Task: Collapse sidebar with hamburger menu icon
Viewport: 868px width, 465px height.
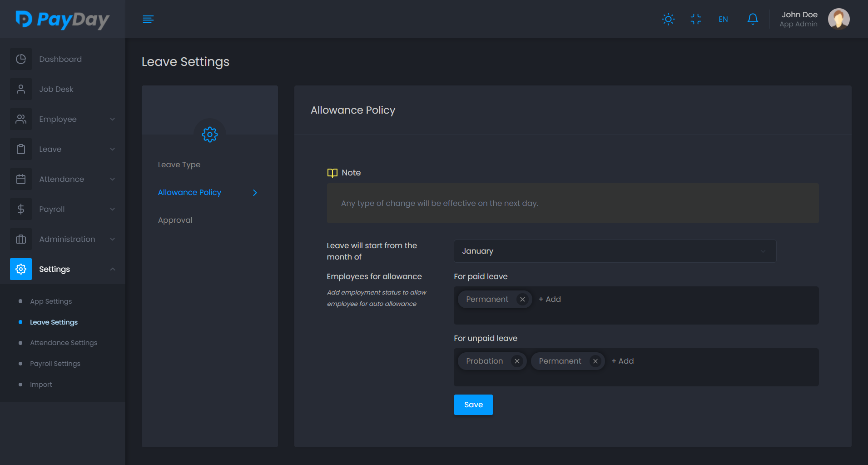Action: point(148,19)
